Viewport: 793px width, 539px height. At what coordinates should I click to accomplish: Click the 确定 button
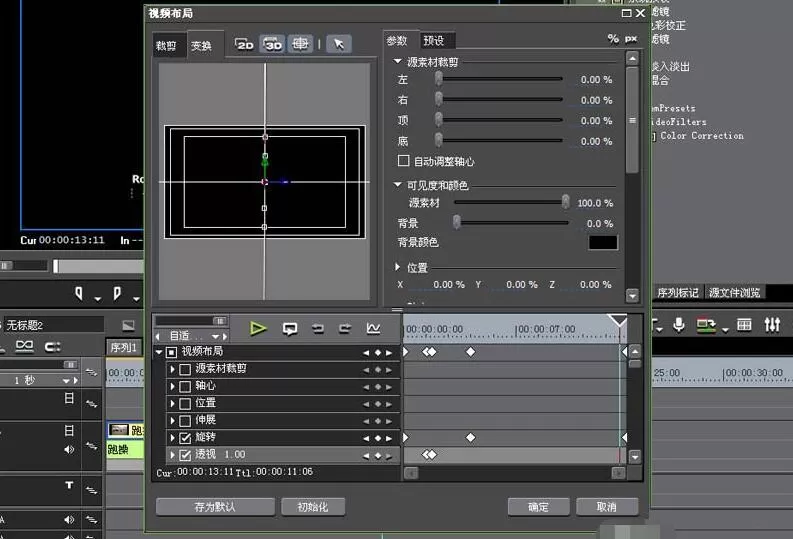(x=538, y=507)
